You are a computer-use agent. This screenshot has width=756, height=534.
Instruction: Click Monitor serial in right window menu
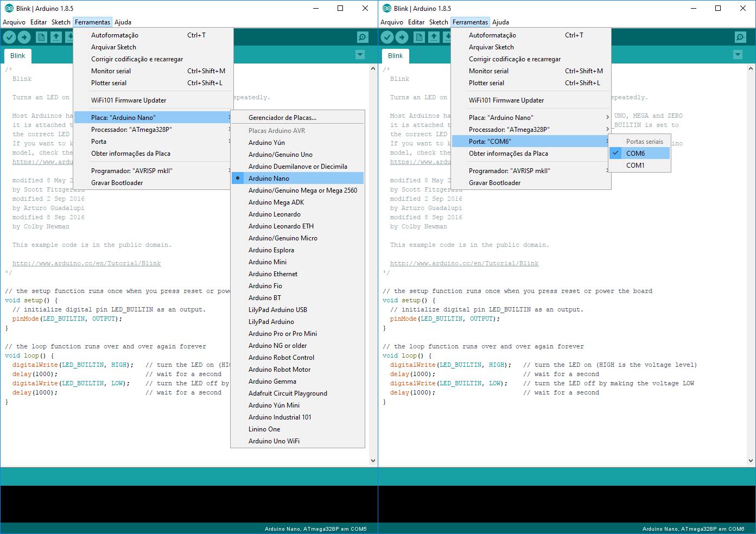[531, 71]
